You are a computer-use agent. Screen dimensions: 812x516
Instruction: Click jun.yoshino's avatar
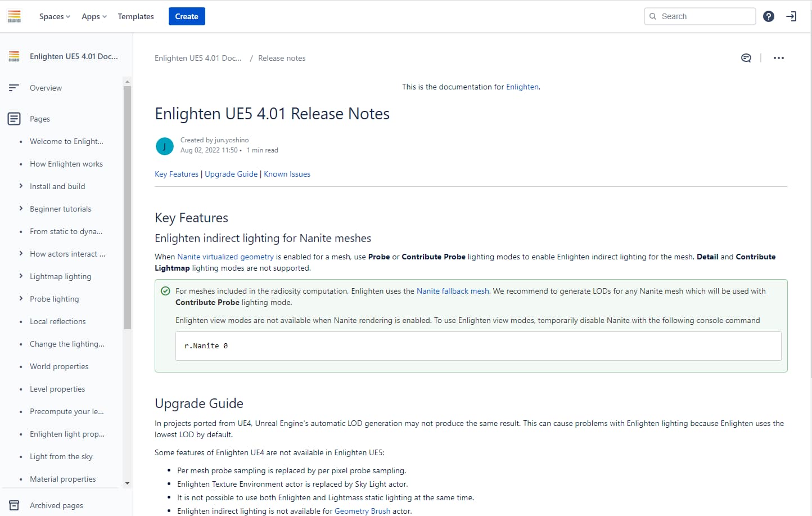(165, 146)
